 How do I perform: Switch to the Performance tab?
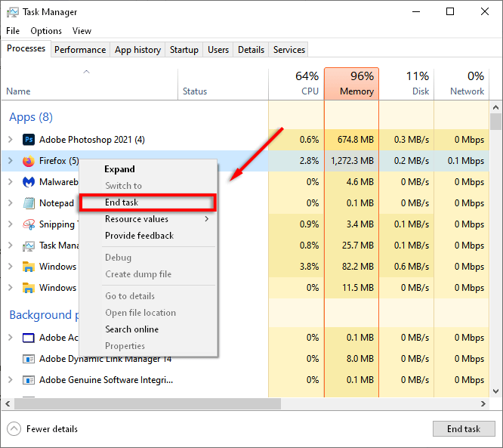coord(80,50)
